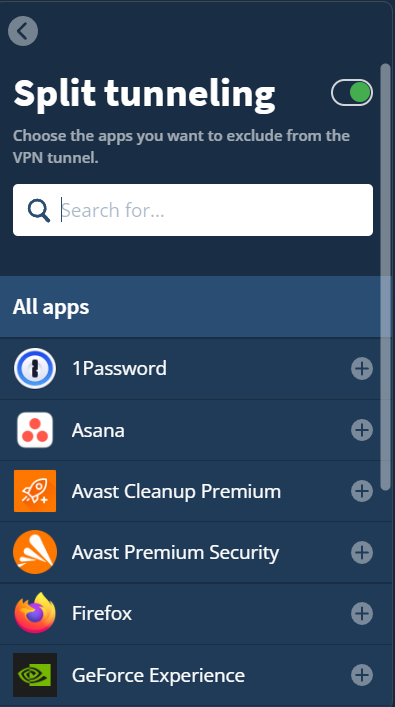The width and height of the screenshot is (395, 707).
Task: Click the Search for... input field
Action: (193, 210)
